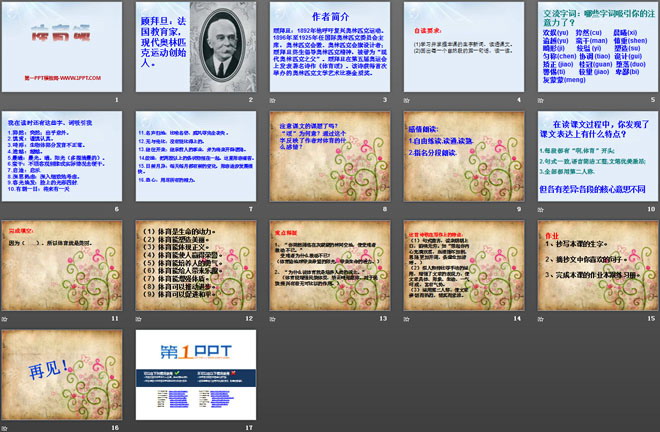The image size is (660, 432).
Task: Click the animation star icon under slide 14
Action: [406, 319]
